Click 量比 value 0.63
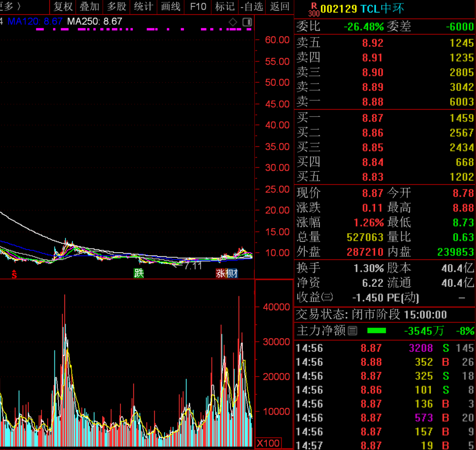The image size is (476, 450). click(463, 238)
